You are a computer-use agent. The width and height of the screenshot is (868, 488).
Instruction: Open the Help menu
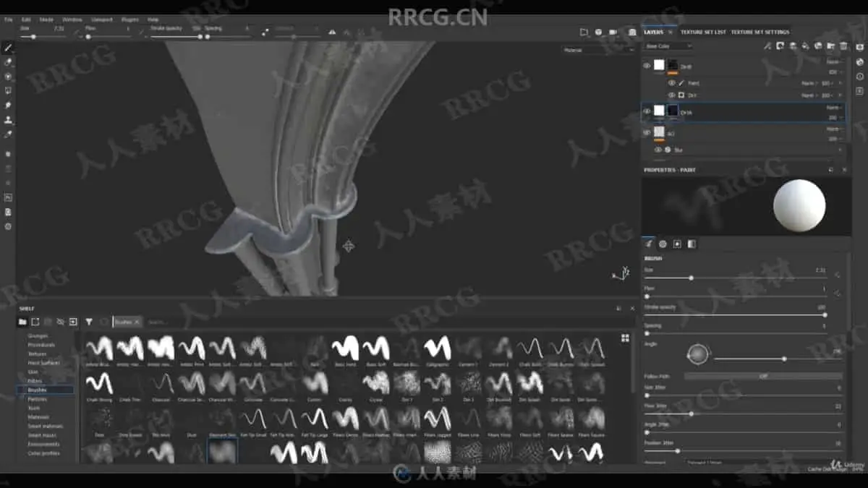[153, 20]
